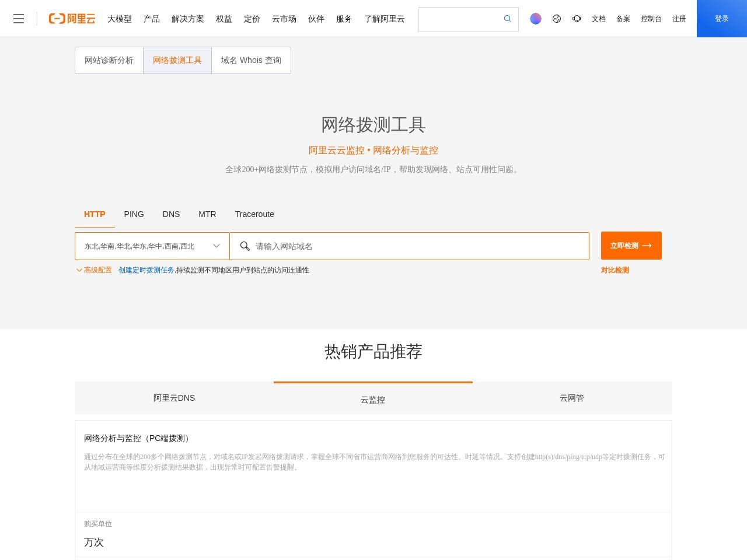747x560 pixels.
Task: Click inside the 请输入网站域名 input field
Action: click(409, 246)
